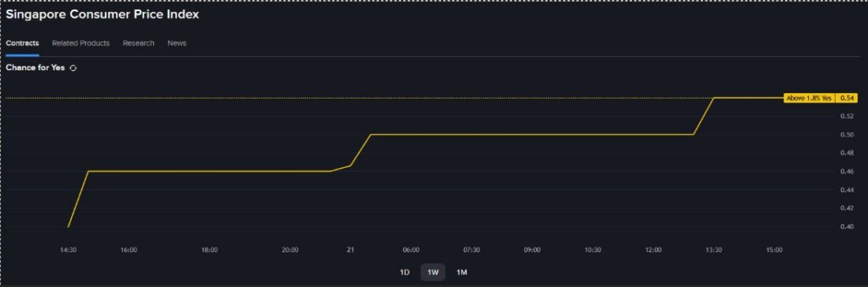Click the Chance for Yes heading

point(36,68)
